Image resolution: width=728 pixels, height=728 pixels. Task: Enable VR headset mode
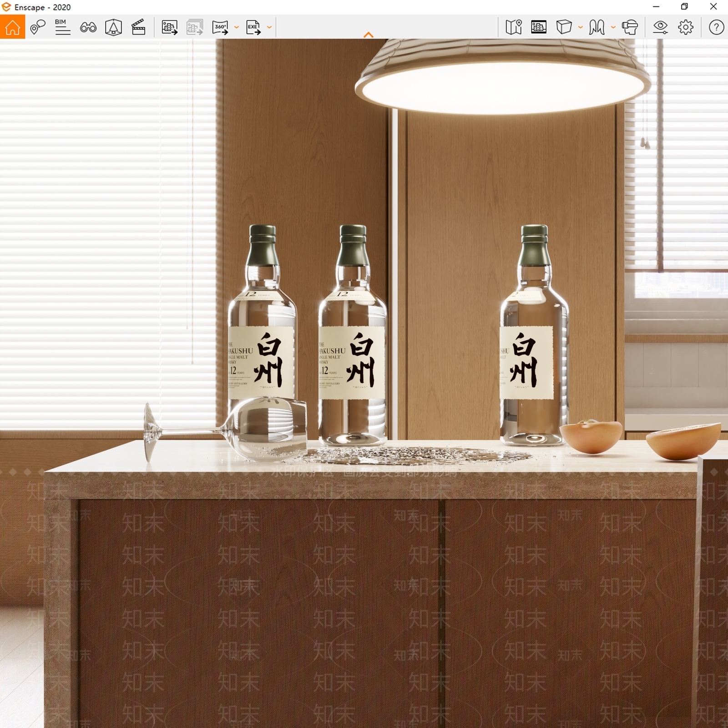[x=630, y=27]
